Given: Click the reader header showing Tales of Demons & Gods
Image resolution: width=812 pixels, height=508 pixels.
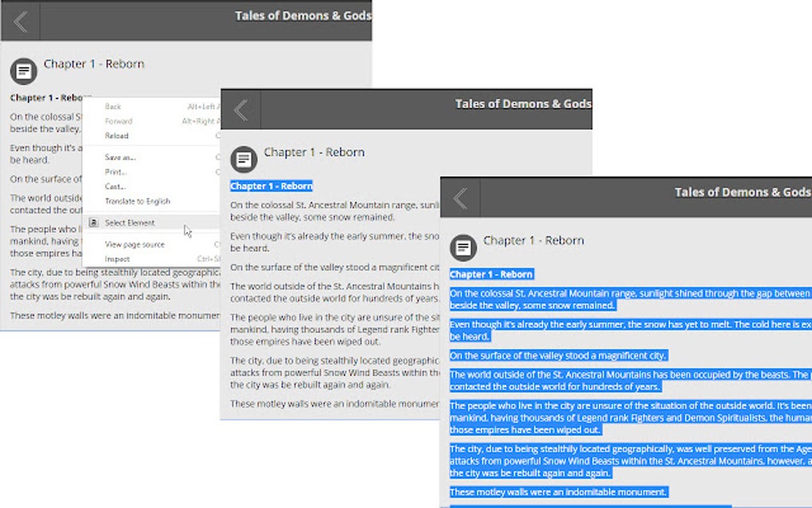Looking at the screenshot, I should point(741,191).
